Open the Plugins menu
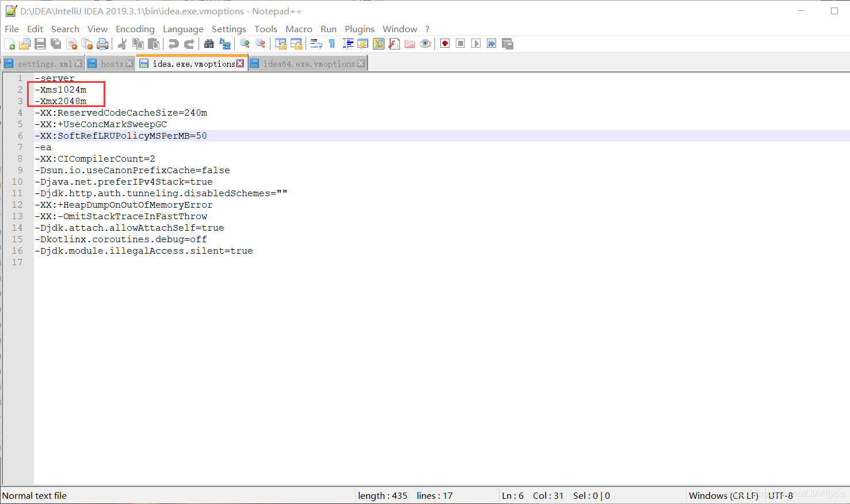The image size is (850, 504). 360,29
